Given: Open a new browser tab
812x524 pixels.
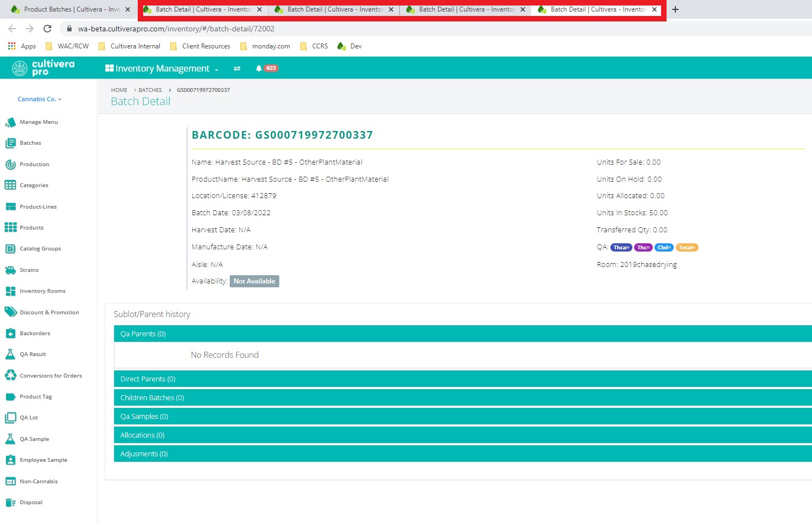Looking at the screenshot, I should click(675, 9).
